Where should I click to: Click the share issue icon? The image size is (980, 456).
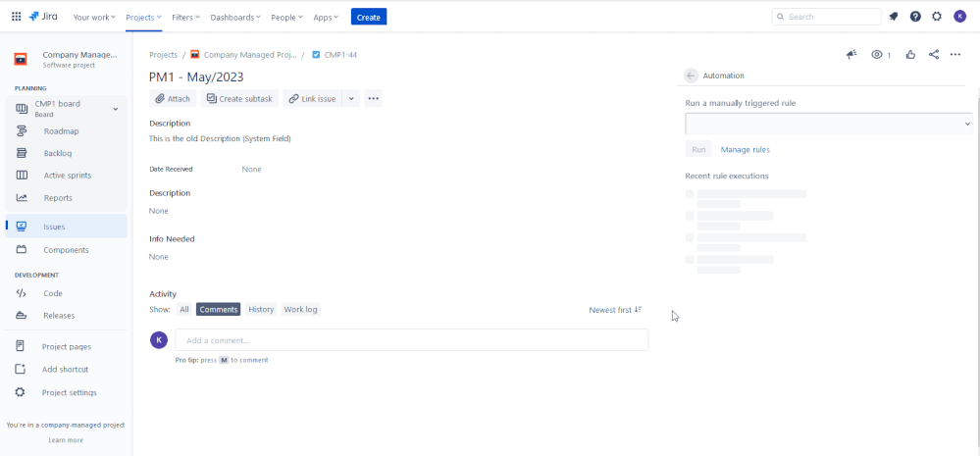pyautogui.click(x=934, y=55)
